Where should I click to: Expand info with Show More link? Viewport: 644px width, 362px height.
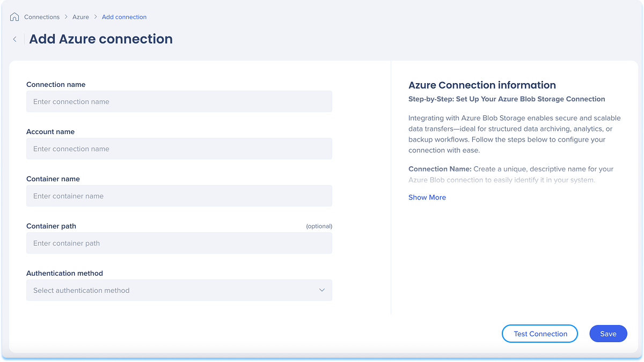(427, 197)
